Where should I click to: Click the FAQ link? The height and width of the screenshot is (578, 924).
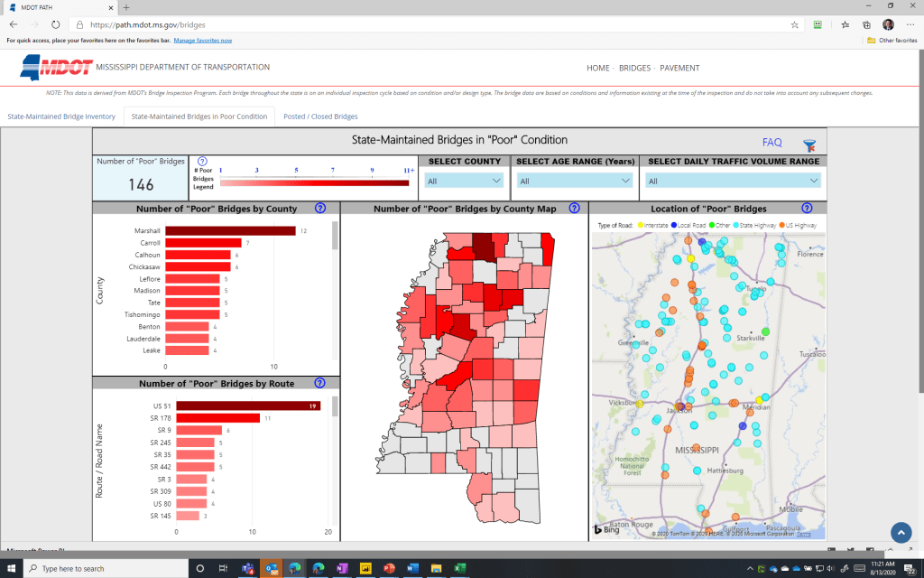tap(772, 143)
